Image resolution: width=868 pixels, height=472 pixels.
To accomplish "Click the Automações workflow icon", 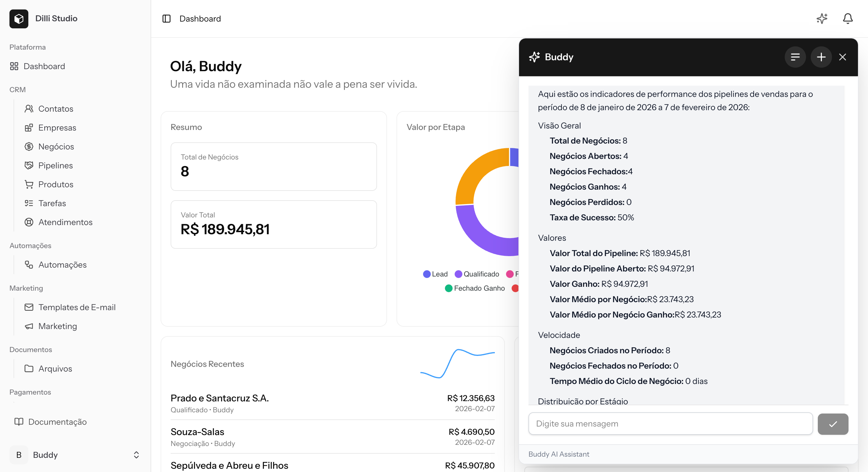I will point(29,265).
